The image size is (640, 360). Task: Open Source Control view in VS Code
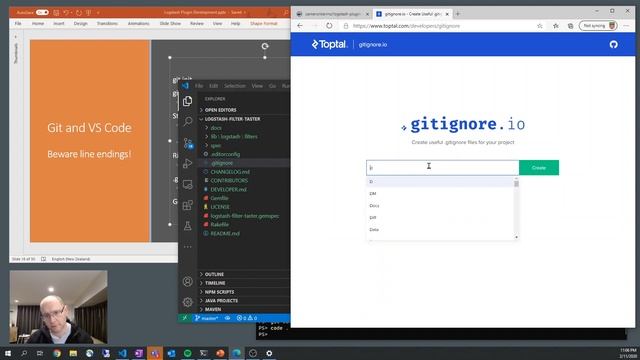[188, 143]
